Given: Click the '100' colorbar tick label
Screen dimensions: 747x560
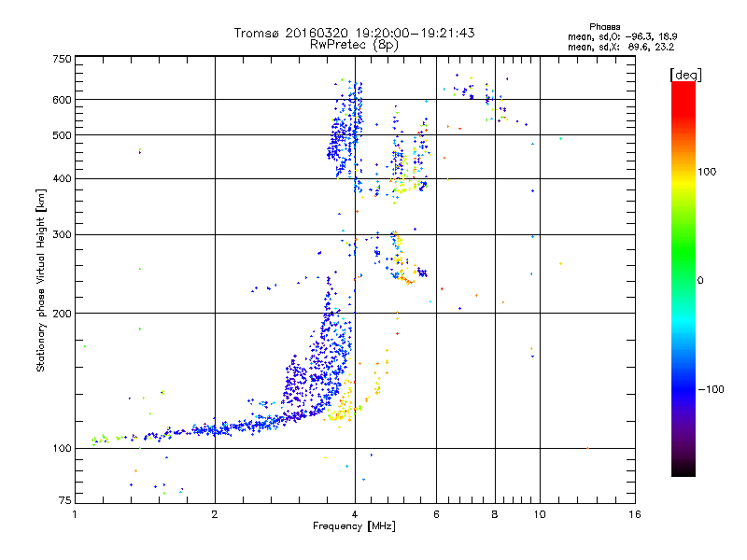Looking at the screenshot, I should tap(707, 172).
